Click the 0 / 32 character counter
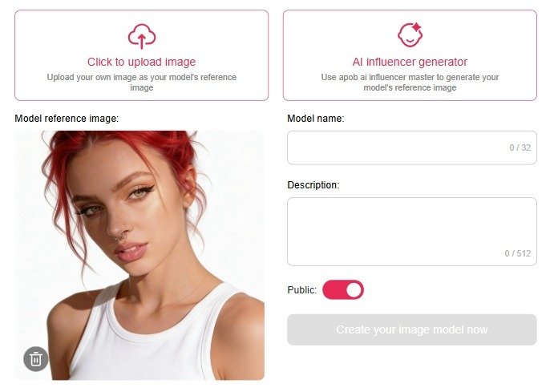The height and width of the screenshot is (392, 558). [x=520, y=148]
